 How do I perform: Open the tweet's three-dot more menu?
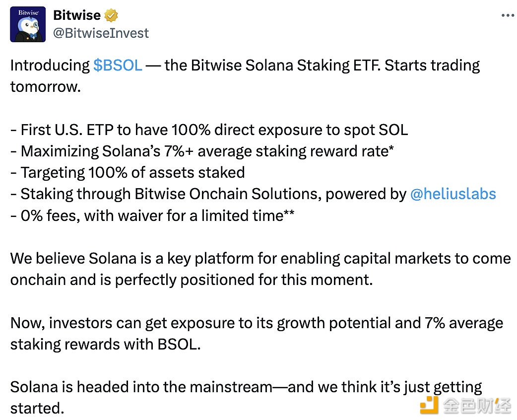pos(508,16)
